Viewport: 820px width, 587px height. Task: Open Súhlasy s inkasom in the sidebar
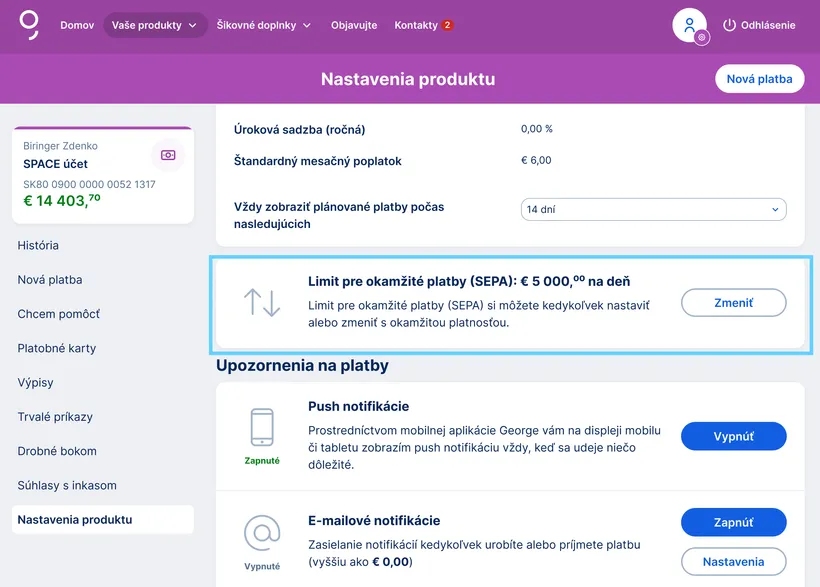pos(67,486)
